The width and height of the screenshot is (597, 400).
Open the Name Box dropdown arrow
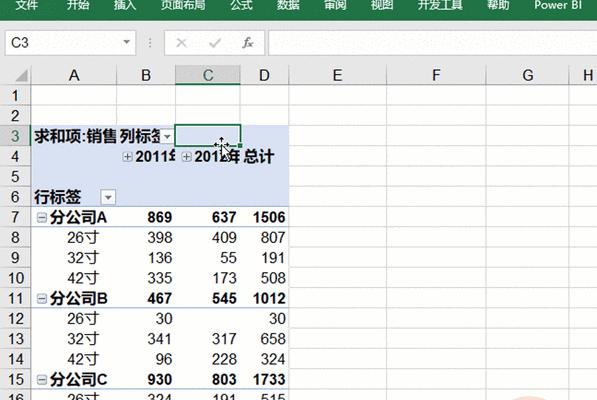(x=127, y=42)
